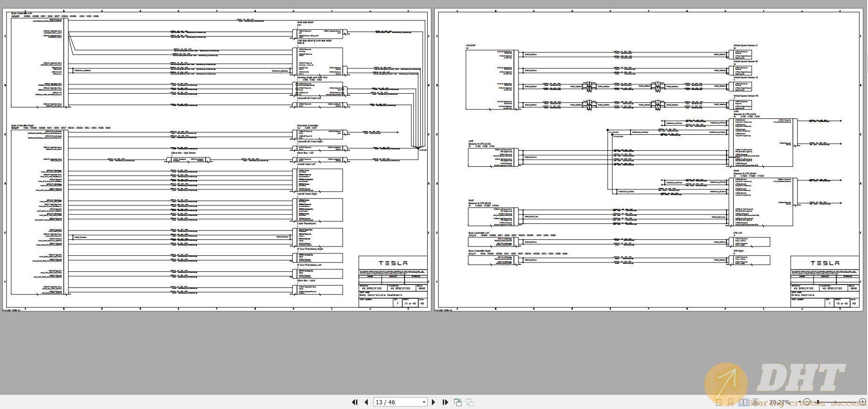Click the Footwell LED Front Left label
This screenshot has height=409, width=868.
click(309, 98)
